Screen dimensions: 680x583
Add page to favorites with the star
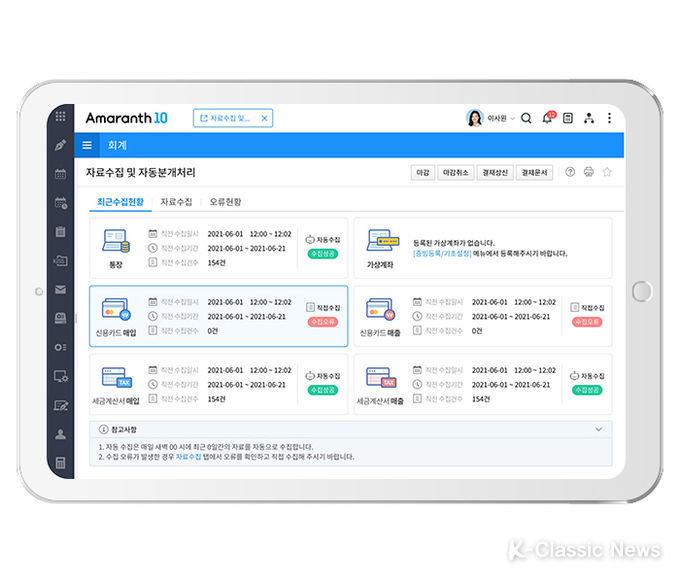(x=607, y=172)
